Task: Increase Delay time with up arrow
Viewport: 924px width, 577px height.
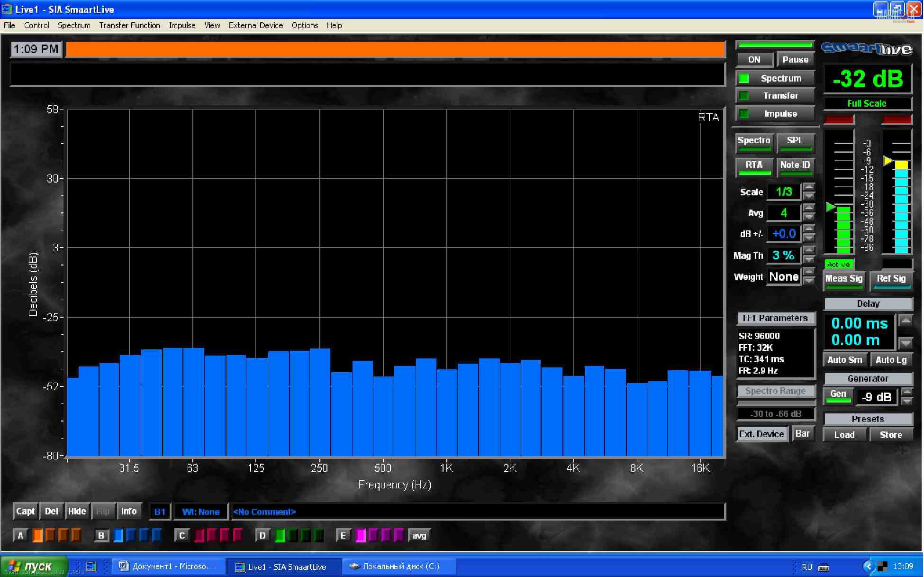Action: pyautogui.click(x=906, y=320)
